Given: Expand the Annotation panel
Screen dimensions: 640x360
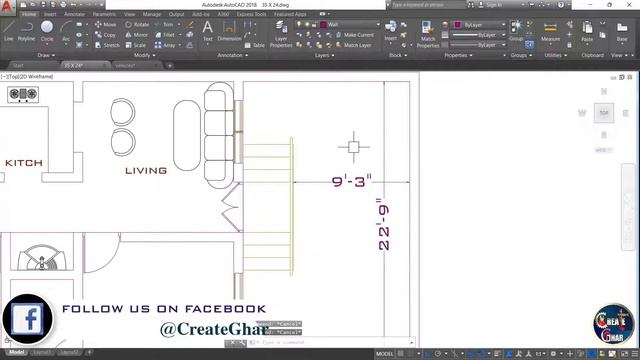Looking at the screenshot, I should point(233,55).
